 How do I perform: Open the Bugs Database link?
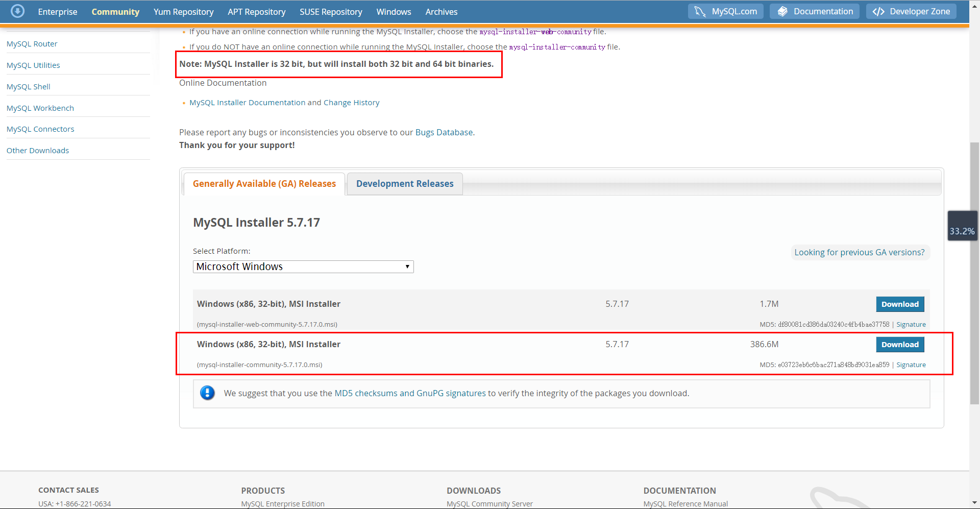(444, 132)
